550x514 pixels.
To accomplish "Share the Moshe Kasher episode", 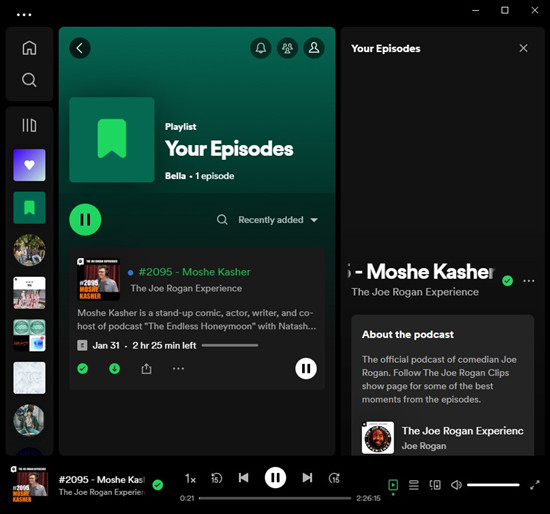I will point(146,369).
